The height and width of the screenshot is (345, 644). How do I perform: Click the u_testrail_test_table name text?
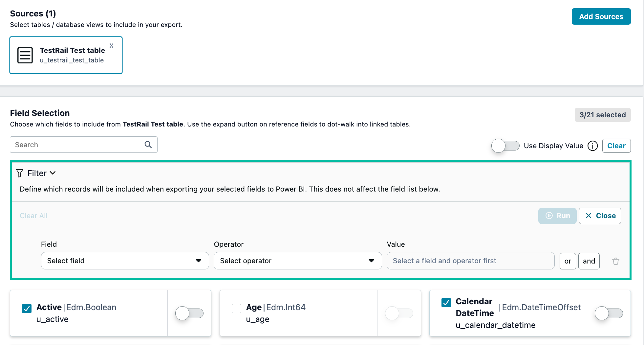[72, 60]
